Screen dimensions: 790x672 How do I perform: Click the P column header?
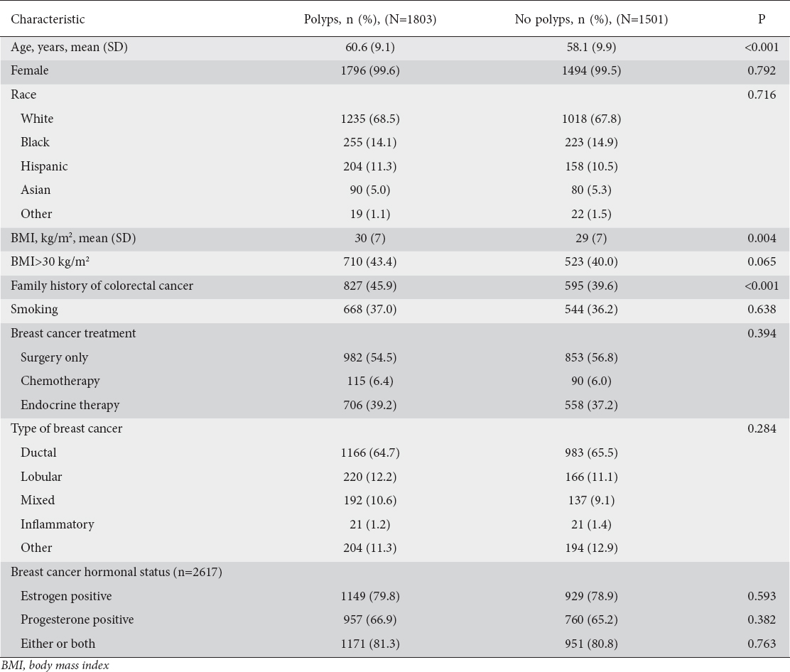[x=762, y=19]
